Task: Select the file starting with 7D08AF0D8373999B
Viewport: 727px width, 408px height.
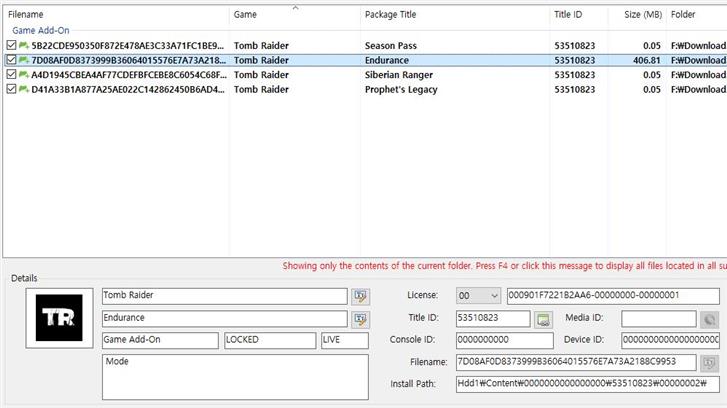Action: [128, 60]
